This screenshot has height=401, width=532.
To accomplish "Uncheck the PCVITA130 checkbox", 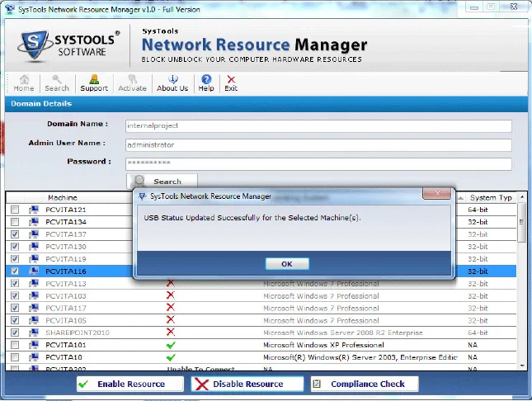I will [x=15, y=246].
